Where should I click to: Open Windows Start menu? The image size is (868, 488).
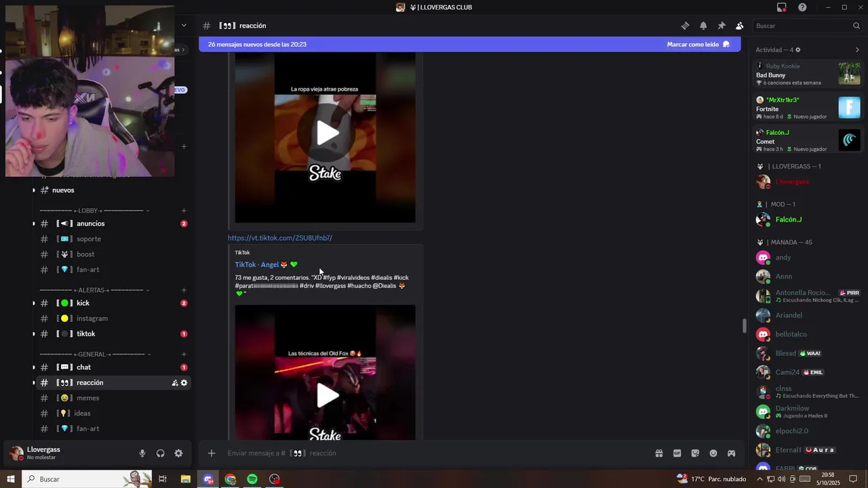(x=11, y=479)
